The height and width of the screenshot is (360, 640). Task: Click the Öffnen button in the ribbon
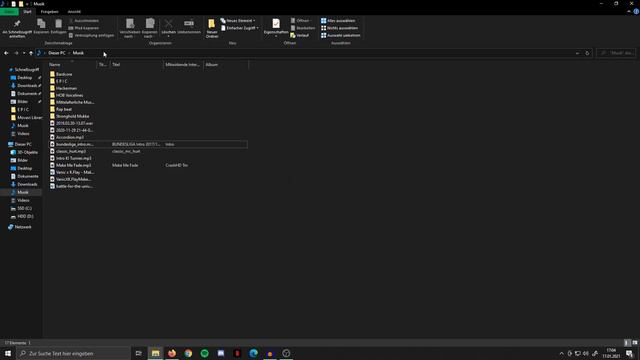(302, 20)
